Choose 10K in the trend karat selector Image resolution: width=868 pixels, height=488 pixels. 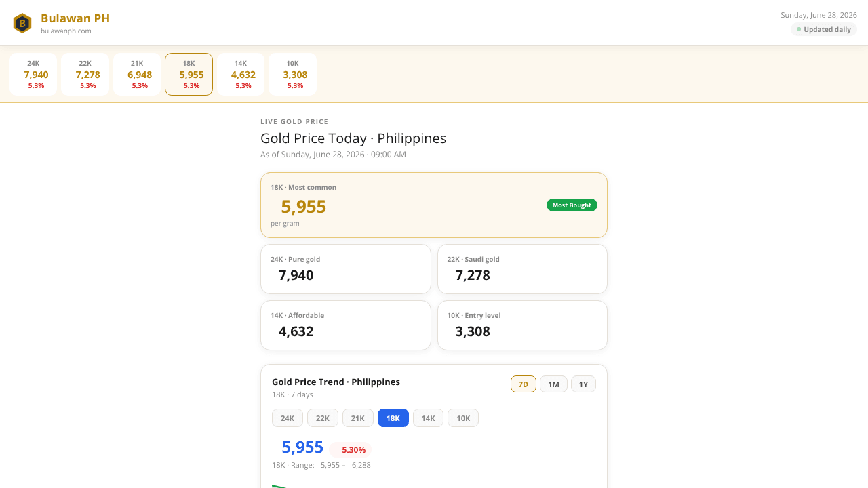[463, 418]
